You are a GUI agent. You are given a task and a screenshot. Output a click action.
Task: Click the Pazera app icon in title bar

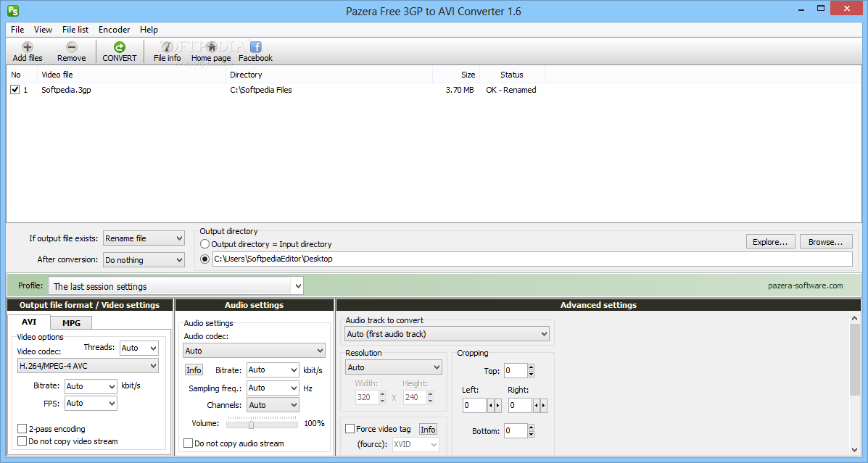coord(13,11)
